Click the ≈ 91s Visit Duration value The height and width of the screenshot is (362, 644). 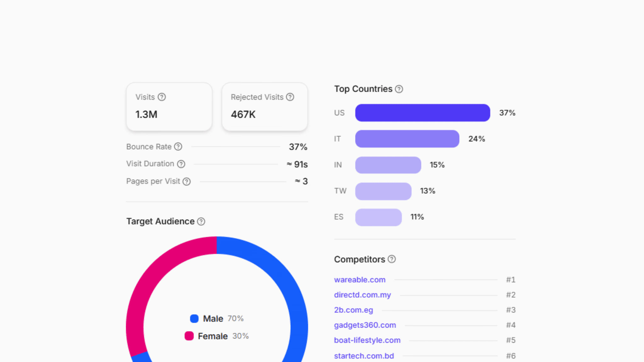(x=297, y=164)
